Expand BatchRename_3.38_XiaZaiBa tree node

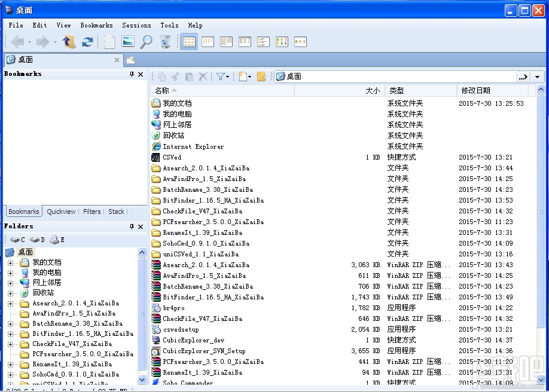pos(11,324)
